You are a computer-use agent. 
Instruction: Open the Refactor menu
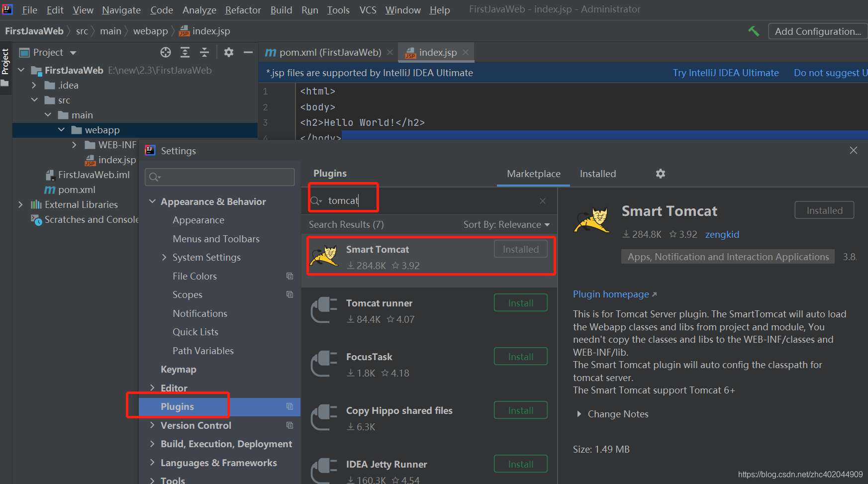pos(243,10)
